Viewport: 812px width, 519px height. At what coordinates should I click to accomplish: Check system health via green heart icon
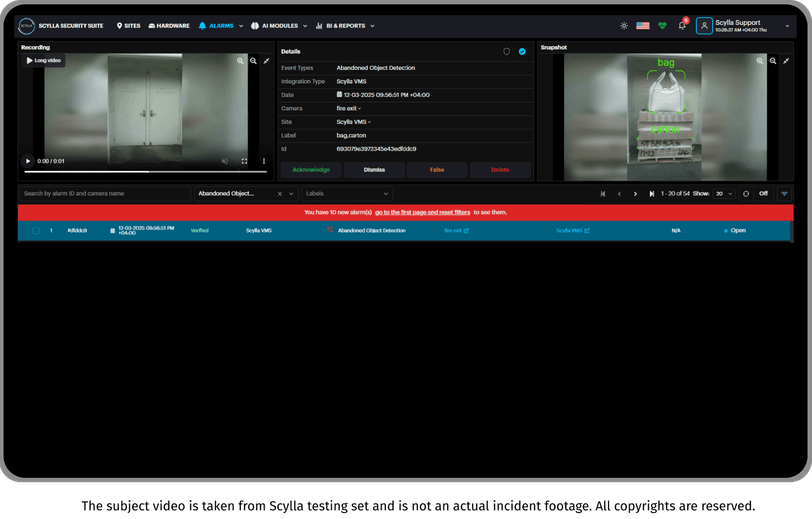point(662,26)
